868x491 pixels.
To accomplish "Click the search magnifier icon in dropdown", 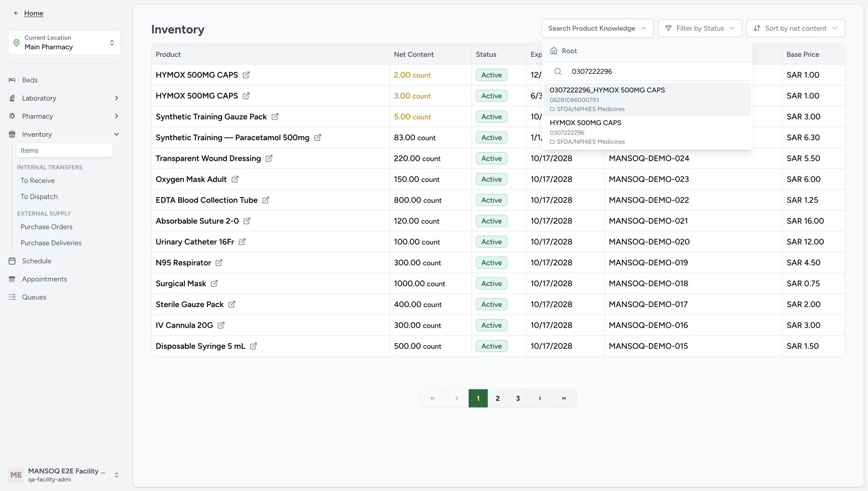I will click(558, 71).
